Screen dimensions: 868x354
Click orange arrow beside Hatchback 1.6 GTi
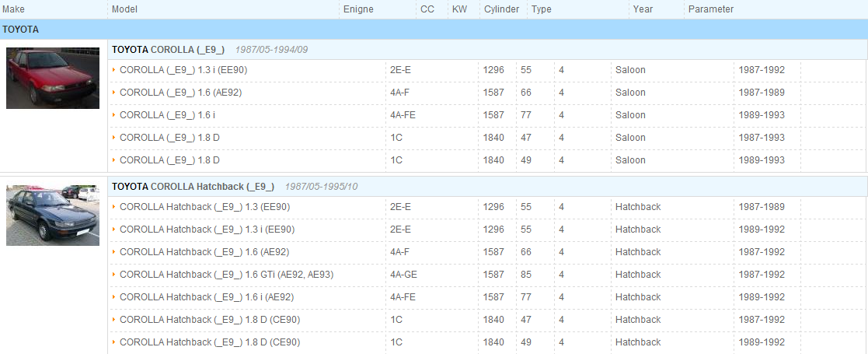click(x=114, y=274)
